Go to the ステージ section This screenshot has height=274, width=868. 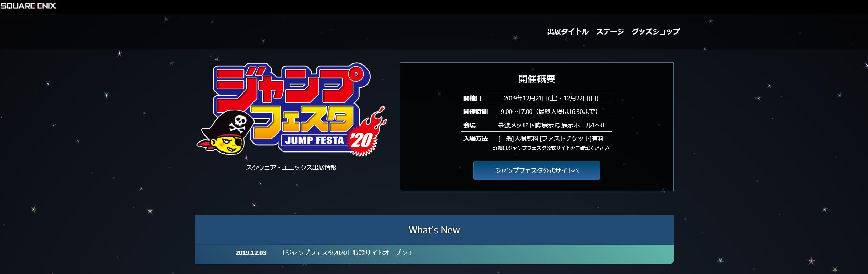click(610, 31)
